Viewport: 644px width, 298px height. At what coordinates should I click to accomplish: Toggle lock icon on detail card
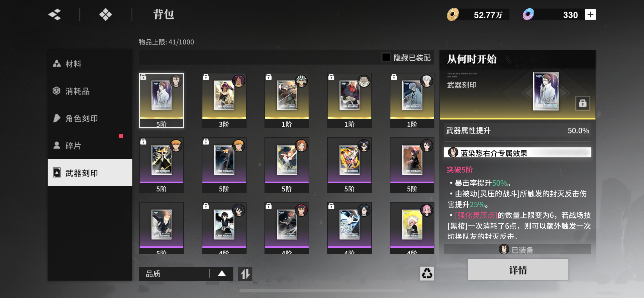pyautogui.click(x=583, y=103)
